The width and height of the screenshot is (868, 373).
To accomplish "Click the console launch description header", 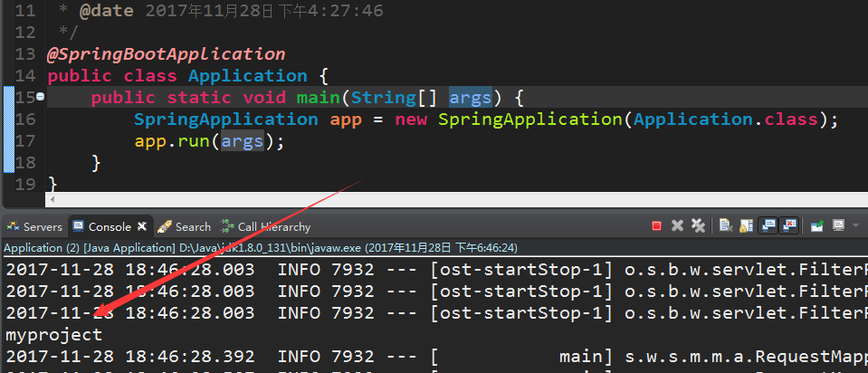I will click(x=260, y=248).
